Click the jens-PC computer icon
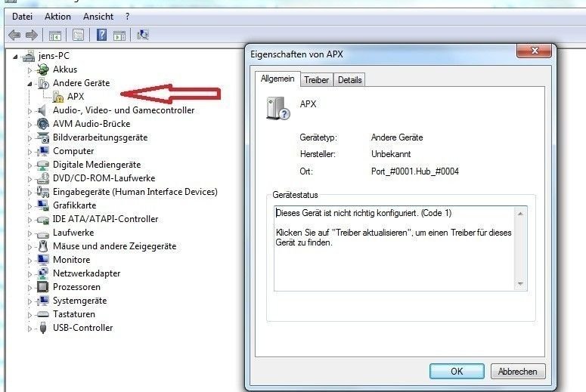586x392 pixels. pyautogui.click(x=29, y=56)
